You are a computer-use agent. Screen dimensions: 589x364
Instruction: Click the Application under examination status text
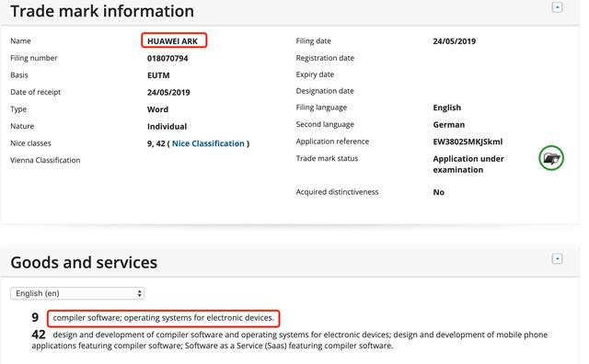point(468,164)
